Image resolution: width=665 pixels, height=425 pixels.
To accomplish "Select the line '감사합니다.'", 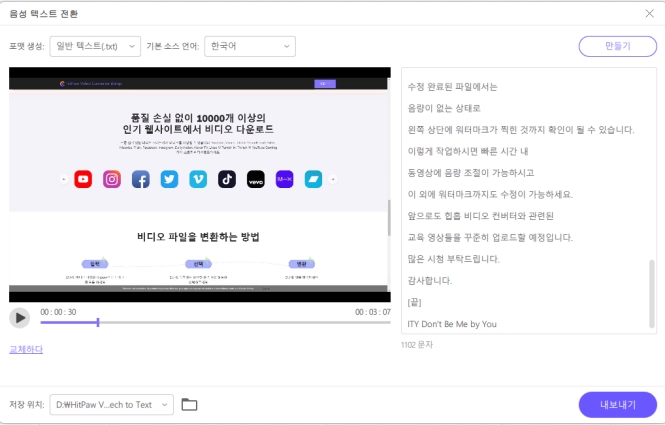I will [430, 281].
